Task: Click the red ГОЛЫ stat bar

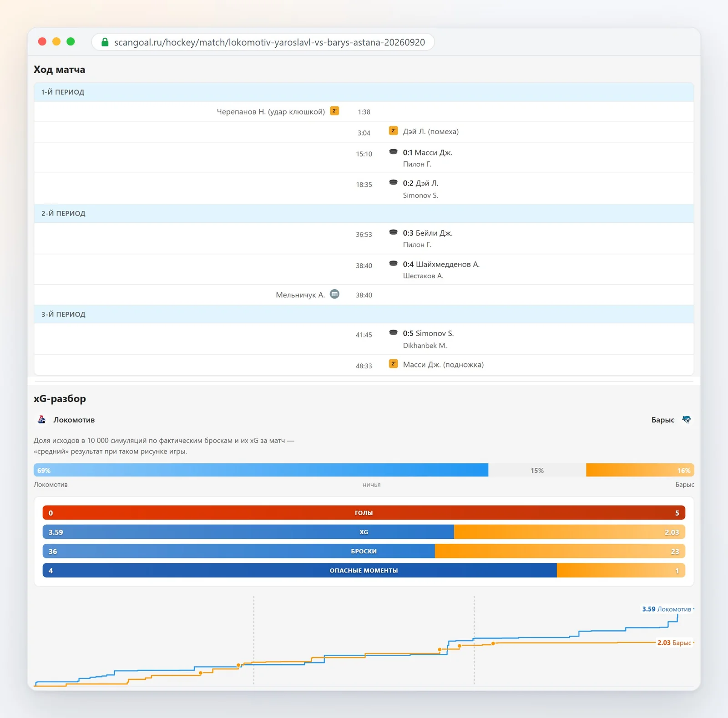Action: (364, 513)
